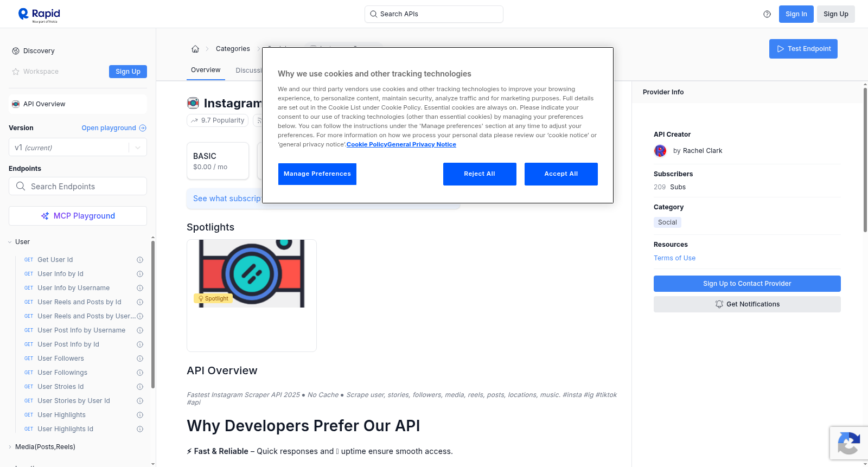Open the User Highlights endpoint

coord(62,415)
